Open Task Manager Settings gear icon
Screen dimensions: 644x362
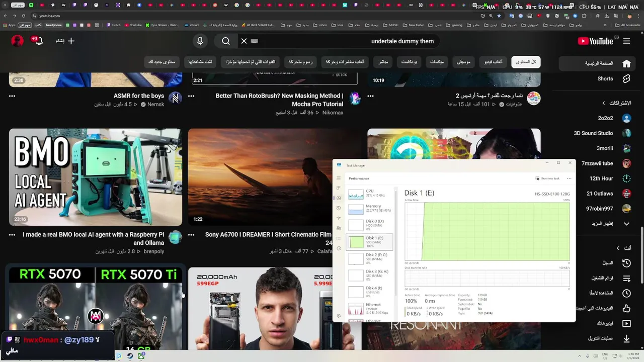pyautogui.click(x=339, y=316)
